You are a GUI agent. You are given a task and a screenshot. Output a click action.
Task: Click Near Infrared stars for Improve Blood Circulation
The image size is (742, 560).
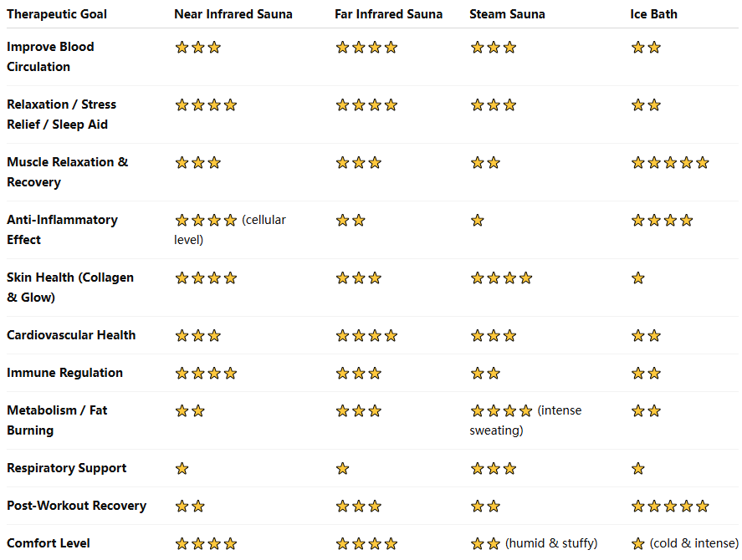197,47
